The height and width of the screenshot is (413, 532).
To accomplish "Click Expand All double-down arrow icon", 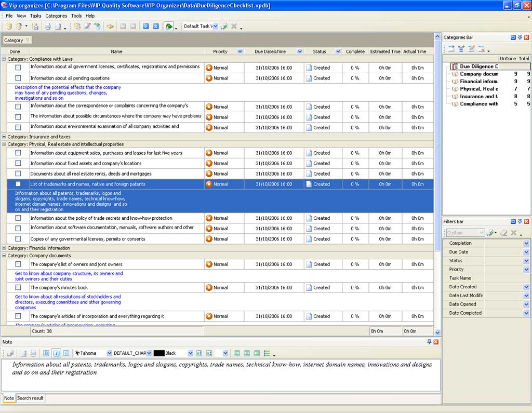I will pos(146,26).
